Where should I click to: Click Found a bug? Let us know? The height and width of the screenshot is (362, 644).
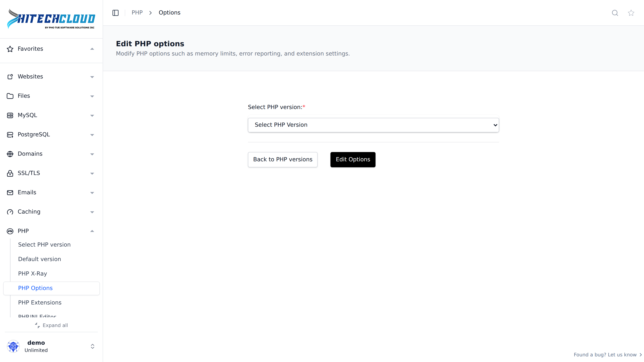pyautogui.click(x=608, y=355)
